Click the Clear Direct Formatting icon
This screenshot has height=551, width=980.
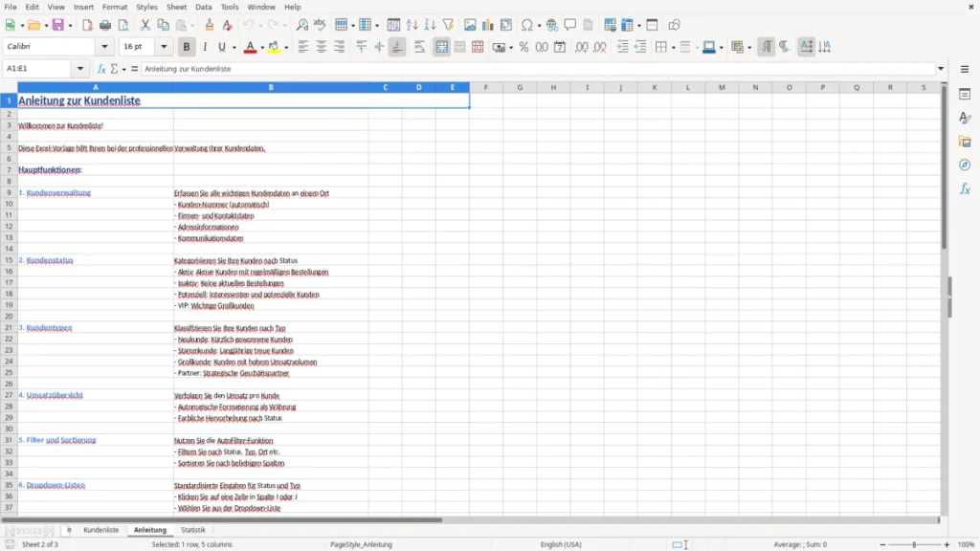click(228, 25)
